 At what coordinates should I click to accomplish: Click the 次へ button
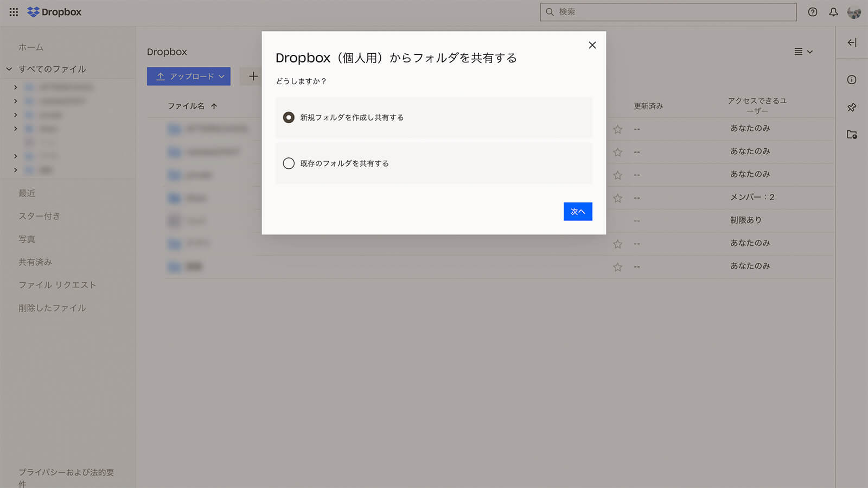pos(578,212)
